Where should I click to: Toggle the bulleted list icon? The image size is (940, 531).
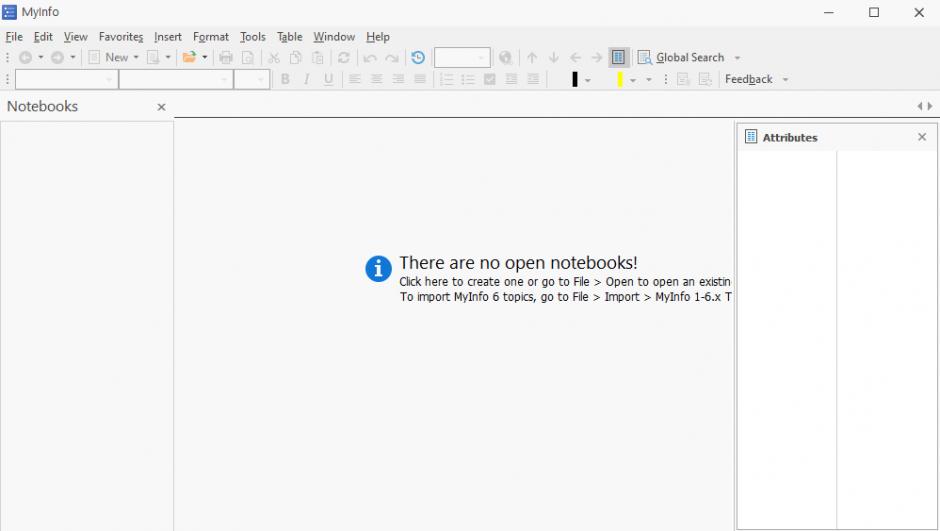[468, 79]
